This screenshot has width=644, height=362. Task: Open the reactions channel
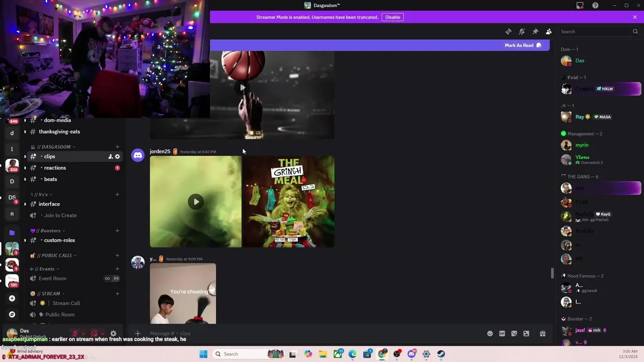55,168
